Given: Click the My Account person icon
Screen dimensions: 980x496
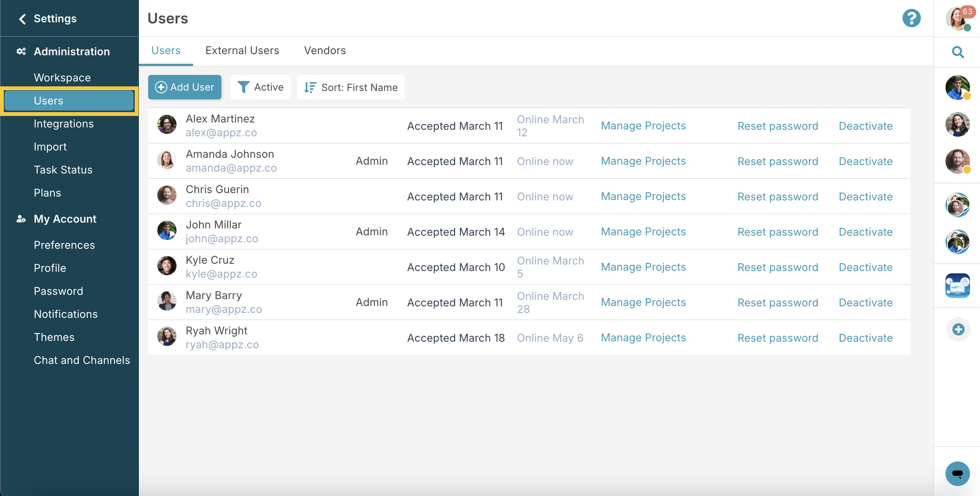Looking at the screenshot, I should [21, 219].
